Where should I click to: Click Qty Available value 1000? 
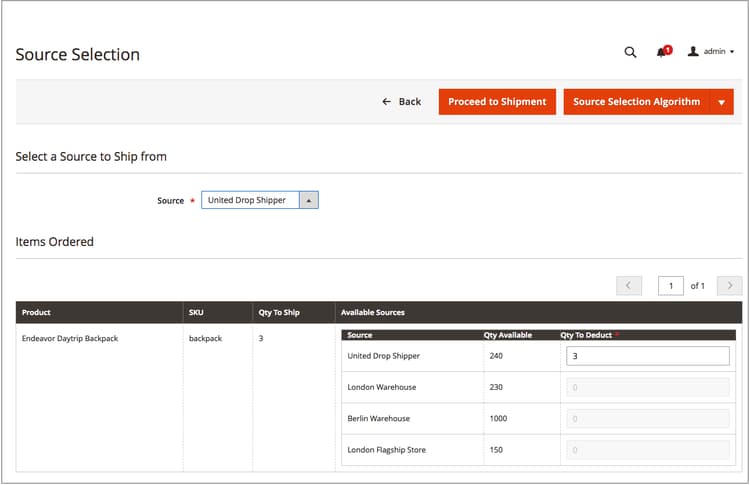(x=498, y=419)
